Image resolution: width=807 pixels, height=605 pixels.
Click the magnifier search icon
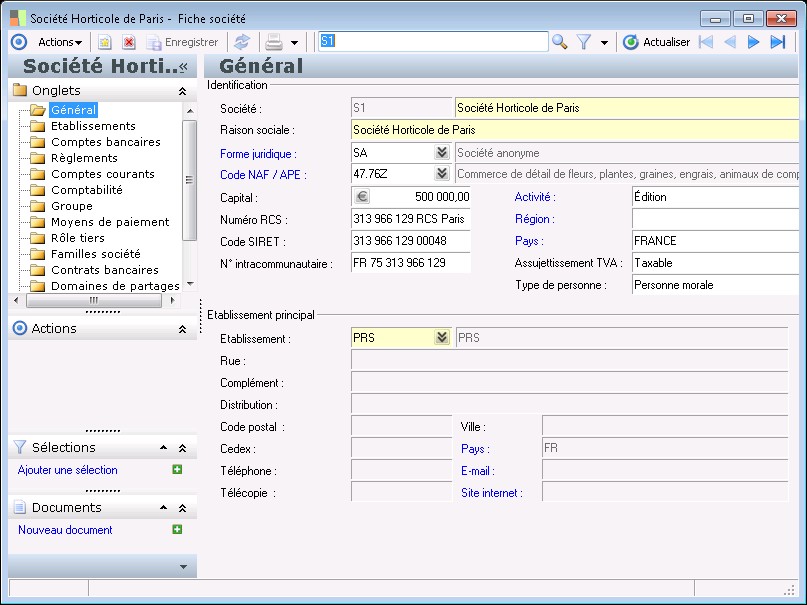[x=560, y=42]
